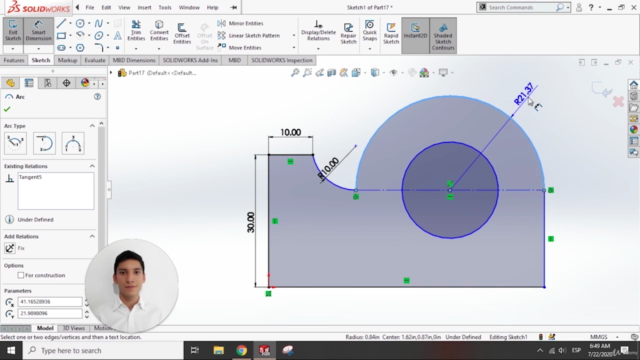This screenshot has height=360, width=640.
Task: Open the PropertyManager tab
Action: [29, 83]
